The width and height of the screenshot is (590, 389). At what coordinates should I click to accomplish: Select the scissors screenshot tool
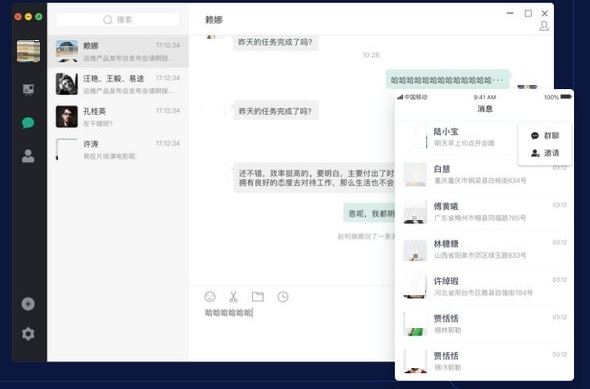[x=233, y=297]
